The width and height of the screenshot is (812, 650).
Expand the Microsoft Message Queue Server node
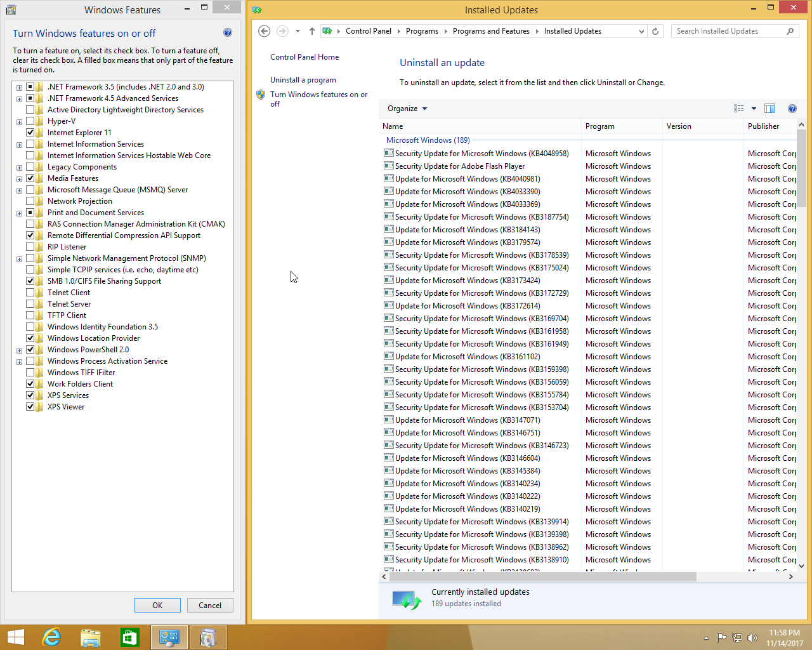click(19, 190)
